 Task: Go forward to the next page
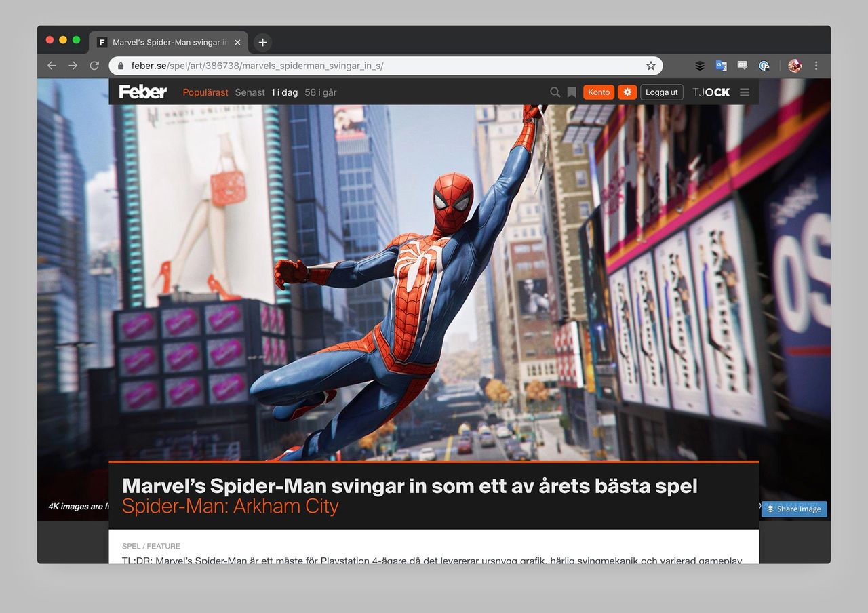pyautogui.click(x=73, y=66)
